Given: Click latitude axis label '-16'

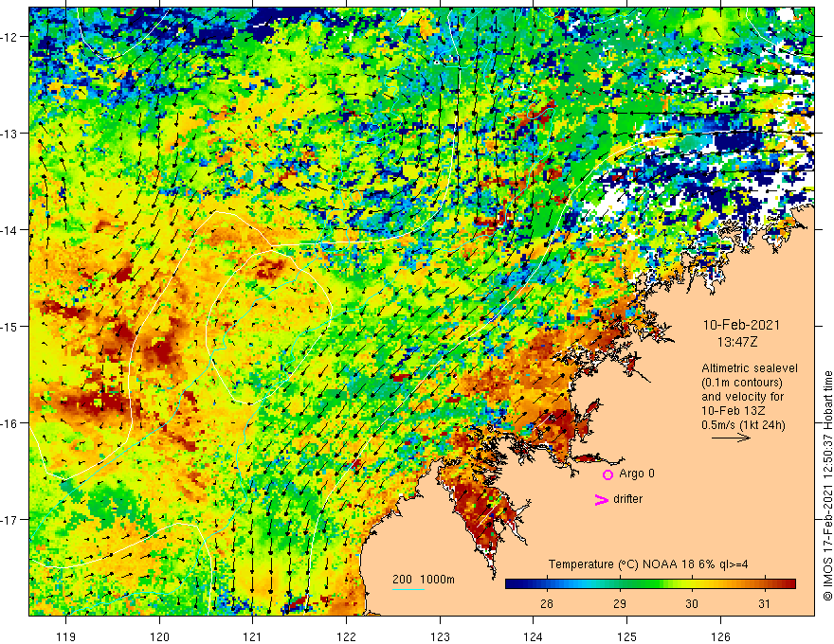Looking at the screenshot, I should pyautogui.click(x=9, y=423).
